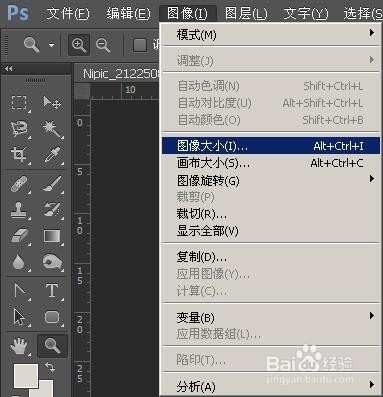Select the Pen tool
Screen dimensions: 383x397
(19, 291)
